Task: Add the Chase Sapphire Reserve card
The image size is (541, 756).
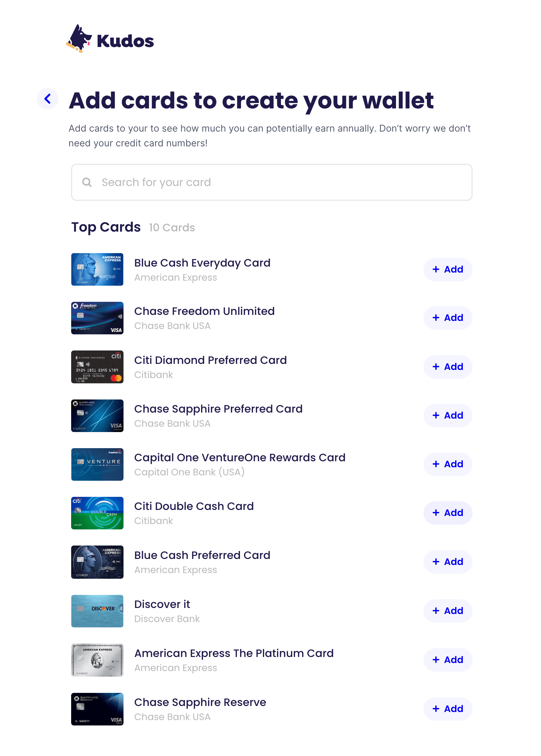Action: pyautogui.click(x=447, y=709)
